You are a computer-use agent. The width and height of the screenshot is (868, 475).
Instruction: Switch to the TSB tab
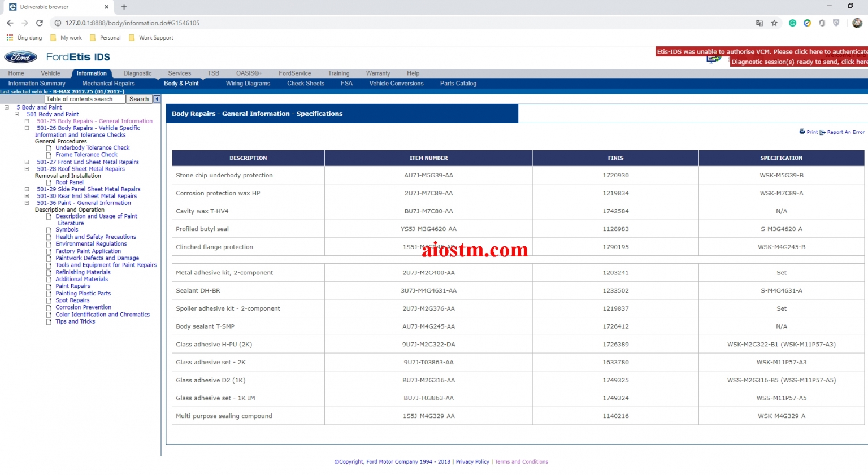213,73
